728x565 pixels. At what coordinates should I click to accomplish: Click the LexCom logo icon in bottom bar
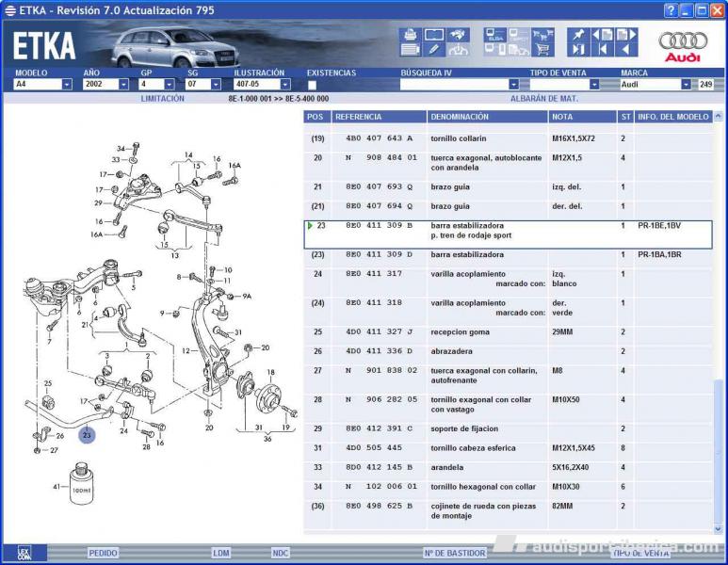[x=24, y=553]
